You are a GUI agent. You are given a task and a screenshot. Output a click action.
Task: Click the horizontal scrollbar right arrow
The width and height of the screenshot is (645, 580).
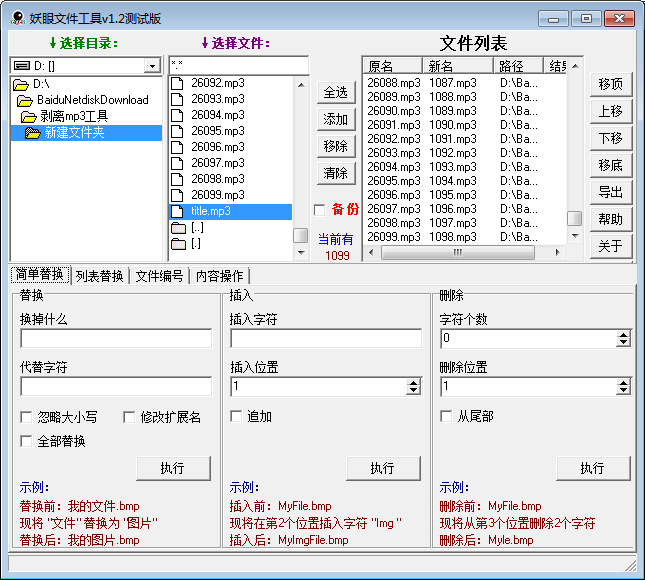click(x=558, y=252)
